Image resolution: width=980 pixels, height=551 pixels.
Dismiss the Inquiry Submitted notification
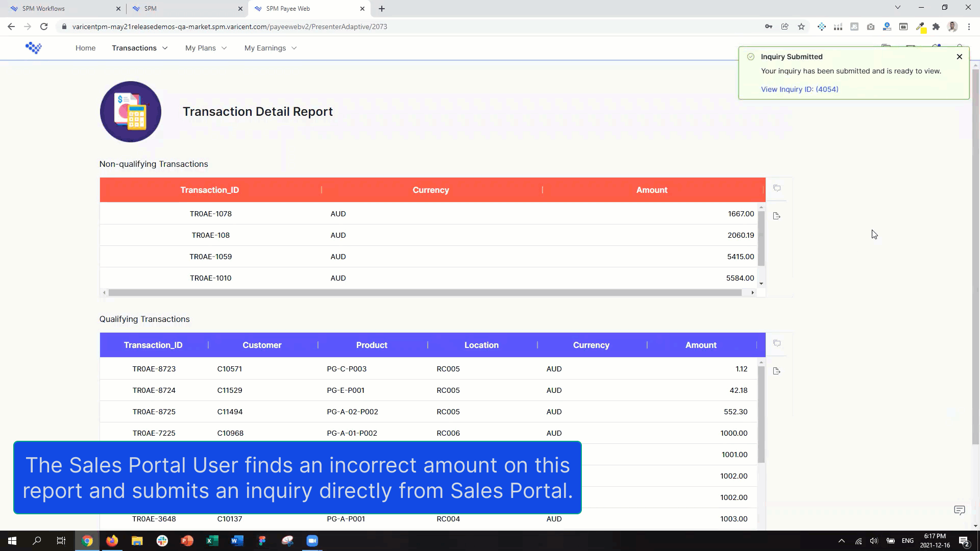[x=959, y=57]
